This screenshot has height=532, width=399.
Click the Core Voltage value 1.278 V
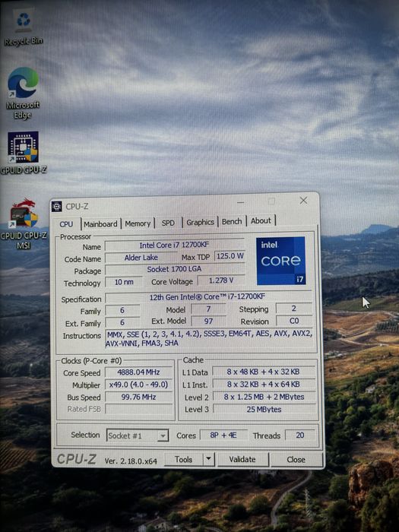[221, 280]
